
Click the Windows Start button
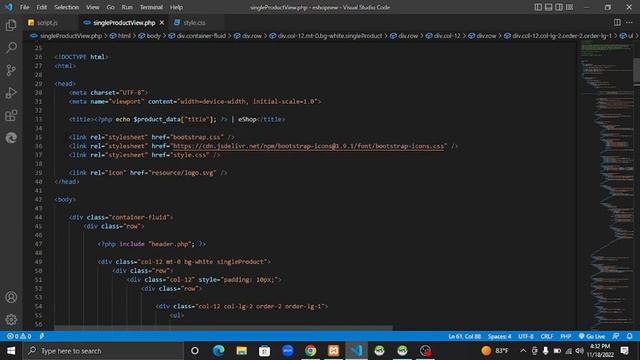[11, 351]
